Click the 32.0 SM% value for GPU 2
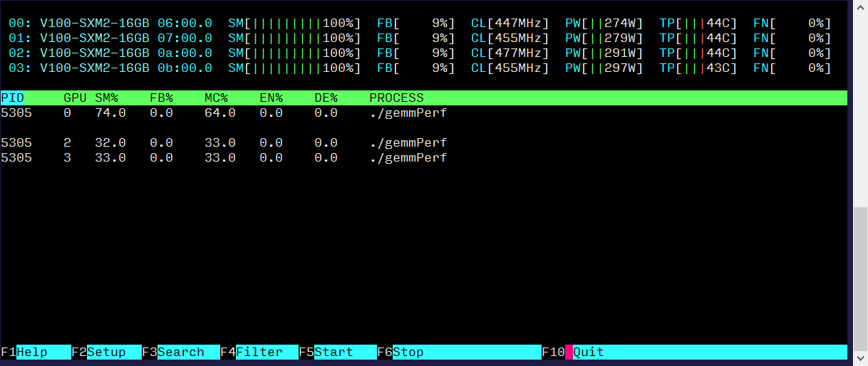 pyautogui.click(x=110, y=142)
